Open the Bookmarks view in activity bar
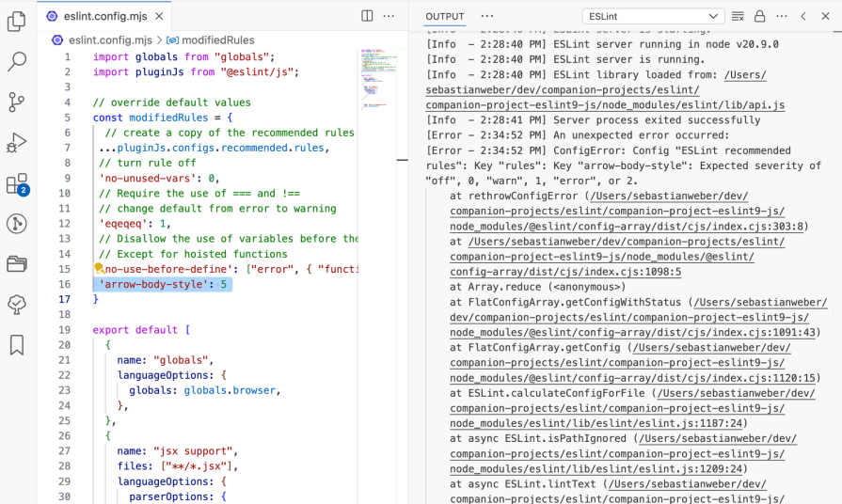The width and height of the screenshot is (842, 504). pyautogui.click(x=17, y=345)
